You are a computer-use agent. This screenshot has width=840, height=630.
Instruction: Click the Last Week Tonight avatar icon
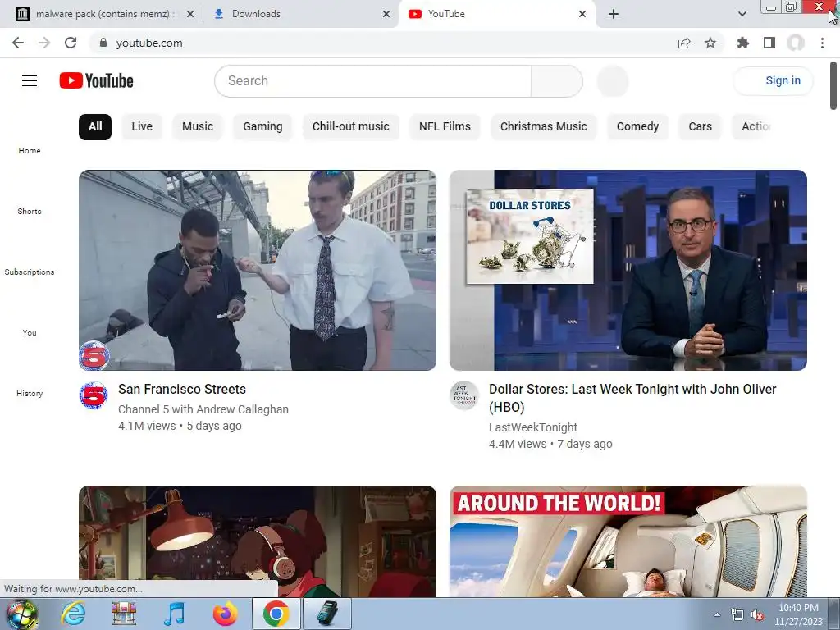464,395
